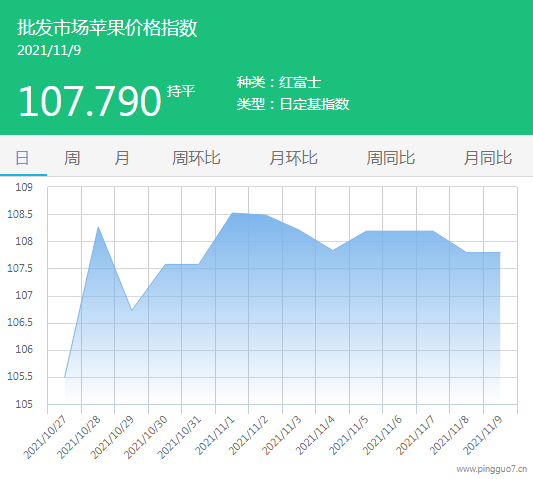The width and height of the screenshot is (533, 479).
Task: Click the 2021/11/4 x-axis date label
Action: (315, 436)
